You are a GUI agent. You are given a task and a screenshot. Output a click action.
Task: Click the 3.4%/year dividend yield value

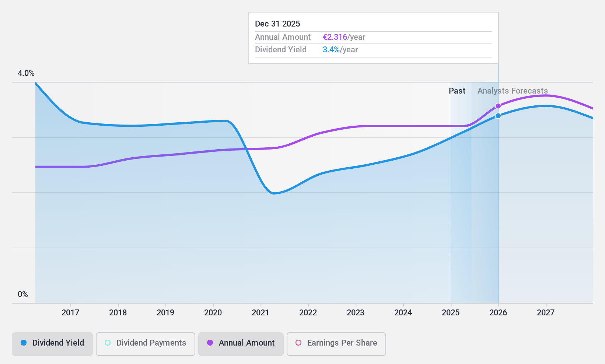pos(340,50)
